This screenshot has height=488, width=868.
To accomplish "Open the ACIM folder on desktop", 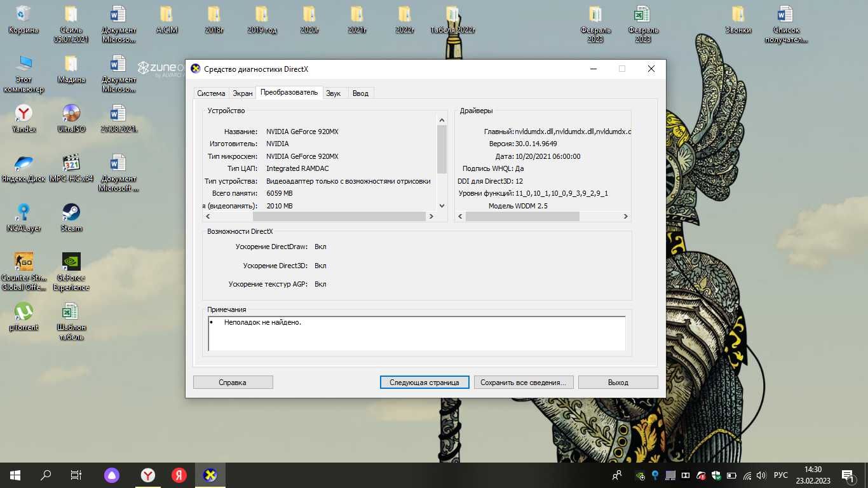I will click(166, 20).
